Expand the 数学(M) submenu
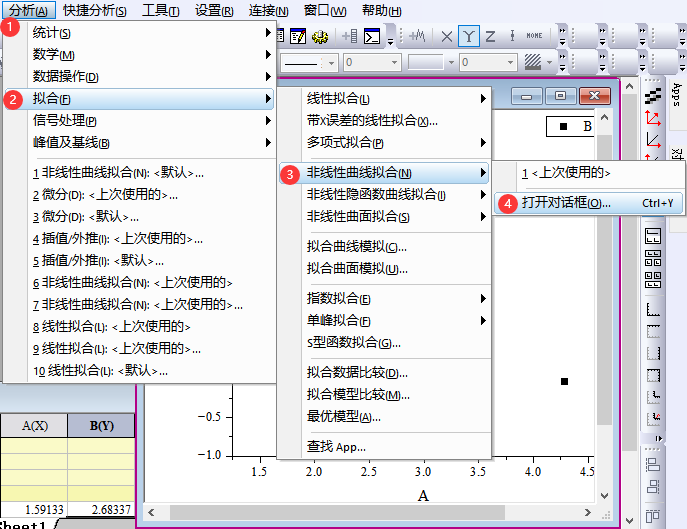Viewport: 687px width, 529px height. point(139,55)
